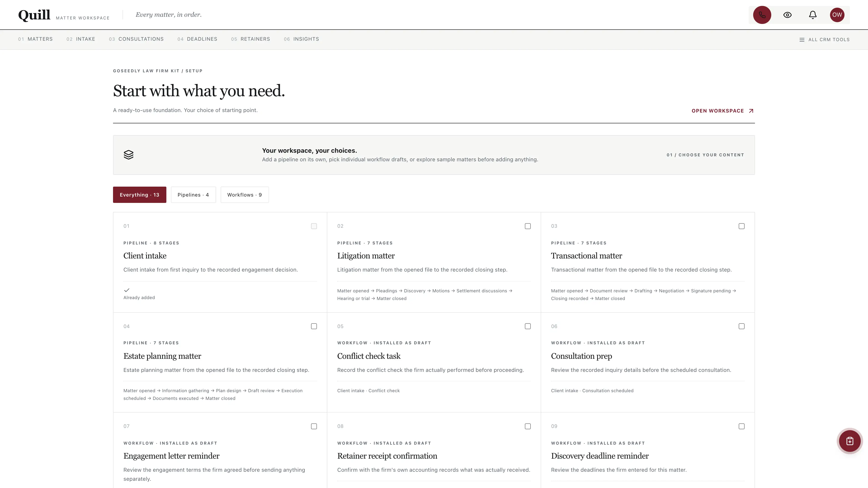Image resolution: width=868 pixels, height=488 pixels.
Task: Go to the Intake nav item
Action: [81, 39]
